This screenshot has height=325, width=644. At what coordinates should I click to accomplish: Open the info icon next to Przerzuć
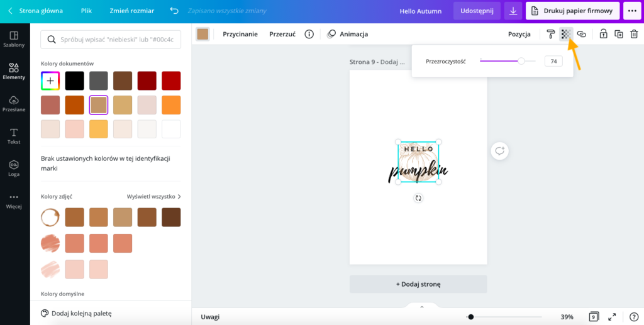(x=309, y=34)
